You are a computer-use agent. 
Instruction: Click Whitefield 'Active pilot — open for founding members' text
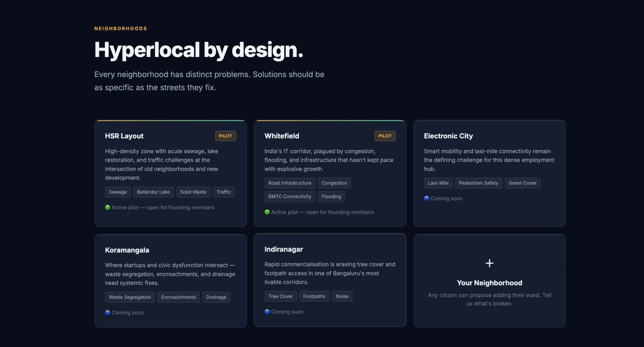(x=323, y=212)
